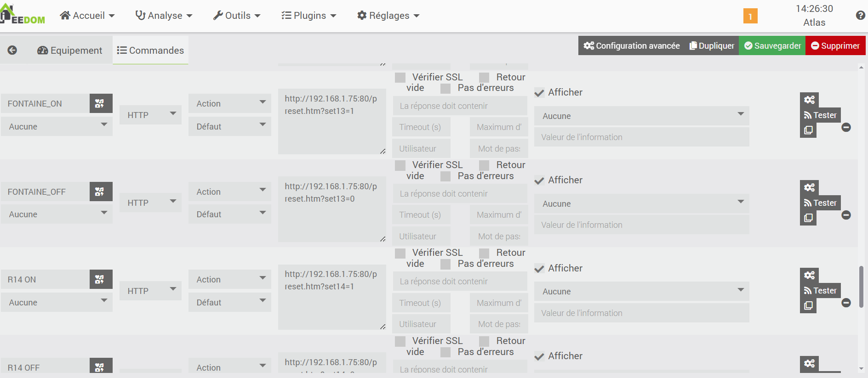868x378 pixels.
Task: Open the Outils menu
Action: pyautogui.click(x=237, y=16)
